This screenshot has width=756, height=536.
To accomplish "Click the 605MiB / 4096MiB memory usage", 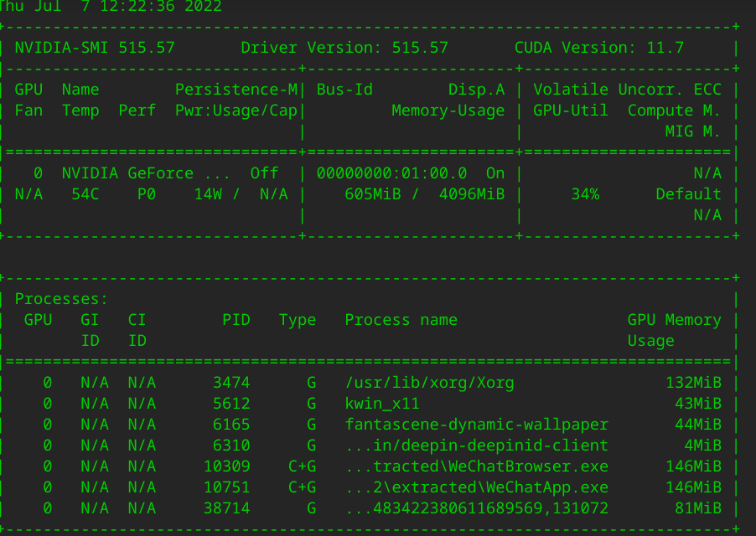I will [x=425, y=194].
